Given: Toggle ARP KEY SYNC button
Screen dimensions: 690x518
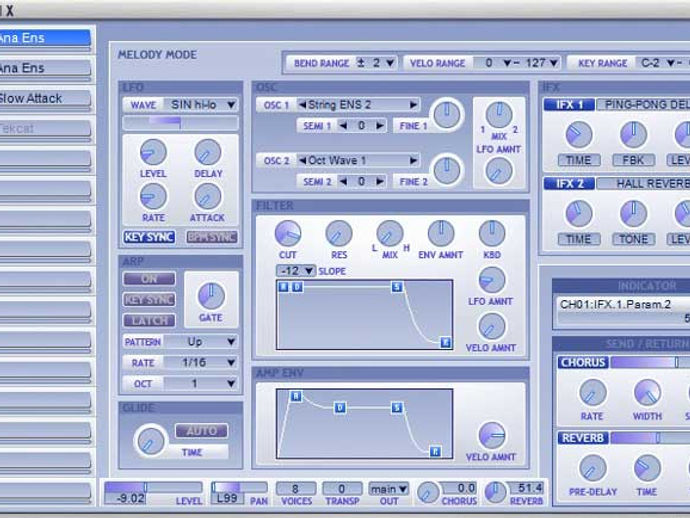Looking at the screenshot, I should click(149, 300).
